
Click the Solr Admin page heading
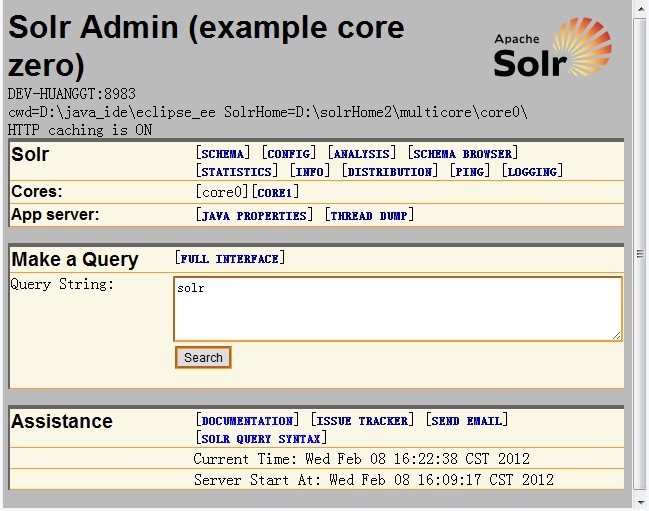[x=206, y=46]
